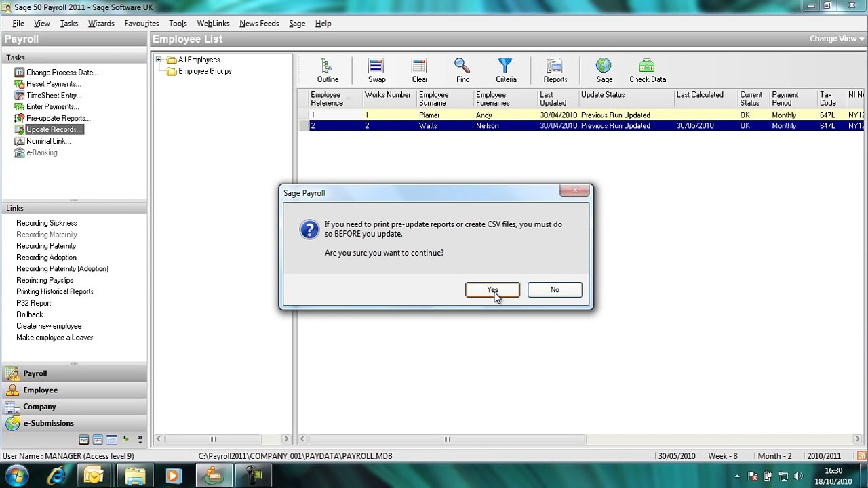Open Recording Sickness link

47,223
